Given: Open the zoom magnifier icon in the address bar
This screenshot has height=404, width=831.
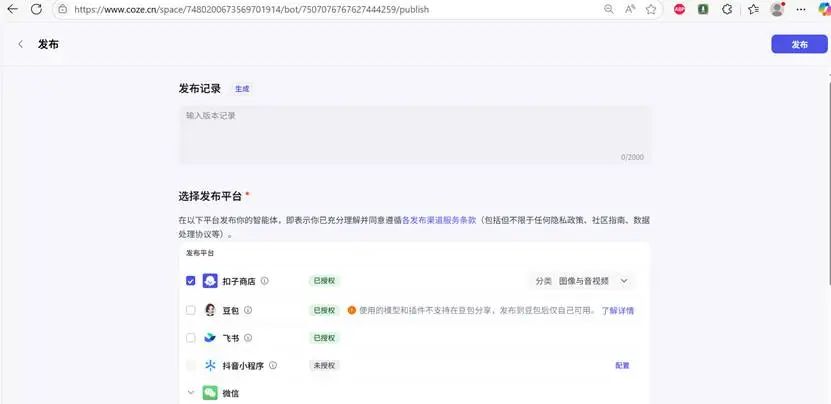Looking at the screenshot, I should pyautogui.click(x=609, y=9).
